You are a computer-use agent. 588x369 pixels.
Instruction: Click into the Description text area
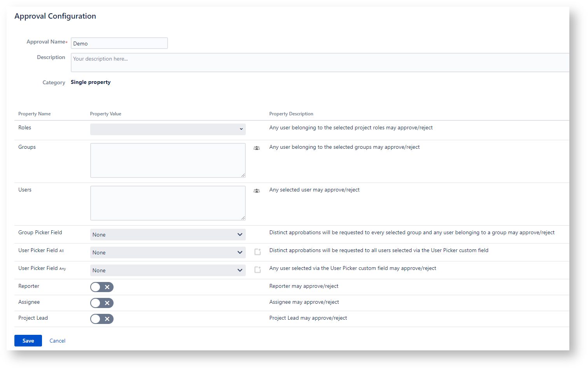319,63
